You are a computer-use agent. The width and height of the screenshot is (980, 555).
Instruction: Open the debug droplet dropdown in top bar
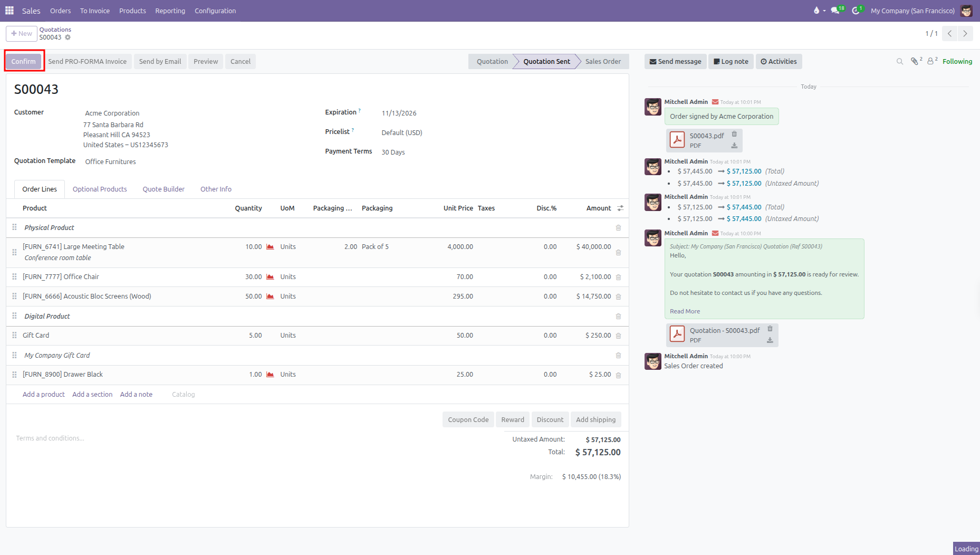[819, 10]
